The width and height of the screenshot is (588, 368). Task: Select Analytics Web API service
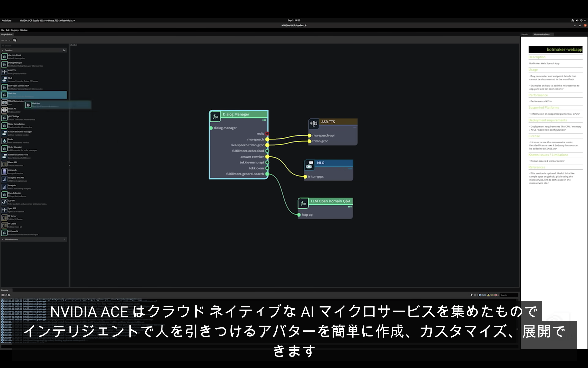(34, 179)
